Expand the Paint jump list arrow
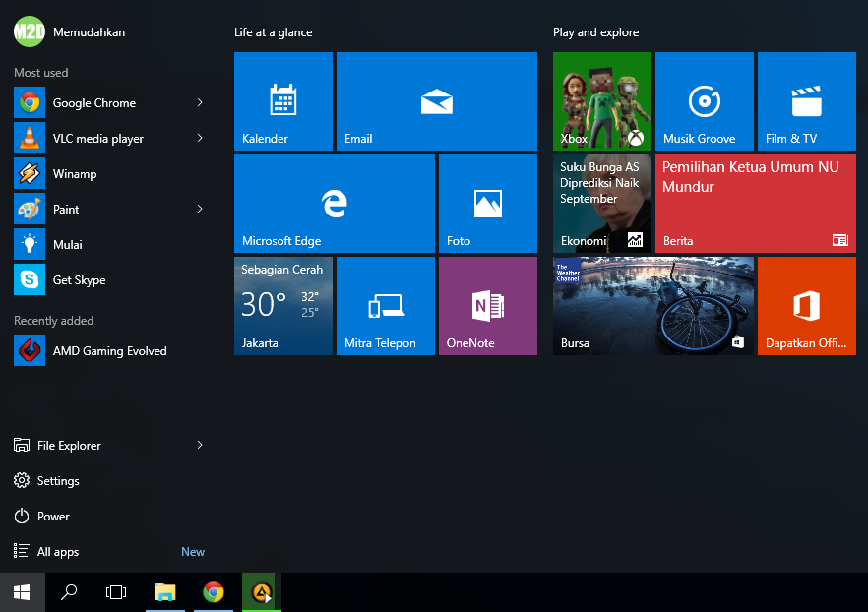Image resolution: width=868 pixels, height=612 pixels. [x=200, y=209]
